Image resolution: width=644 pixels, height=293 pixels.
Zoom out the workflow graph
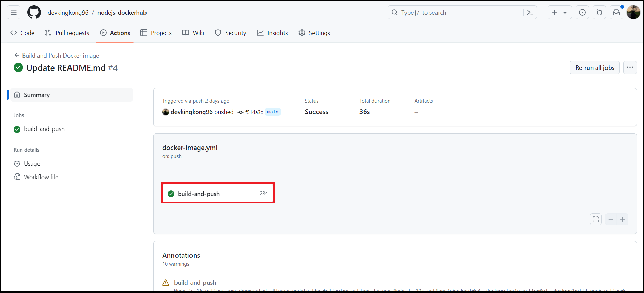tap(611, 219)
